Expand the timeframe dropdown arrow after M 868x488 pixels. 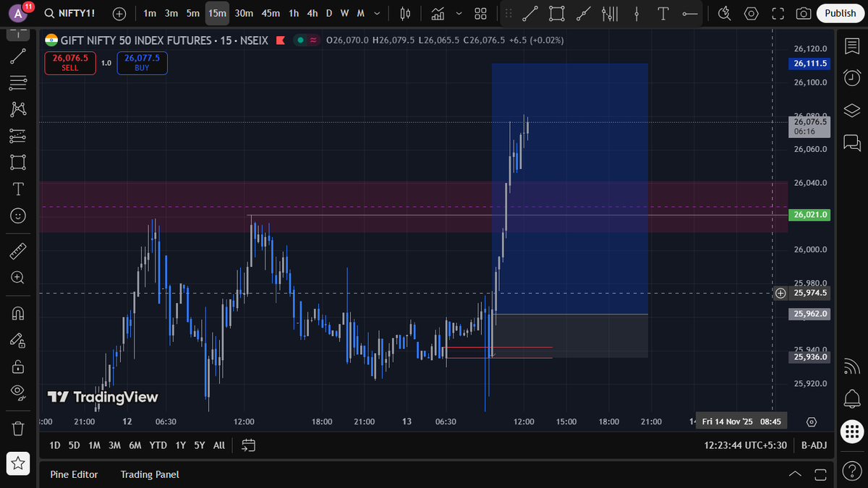click(377, 13)
